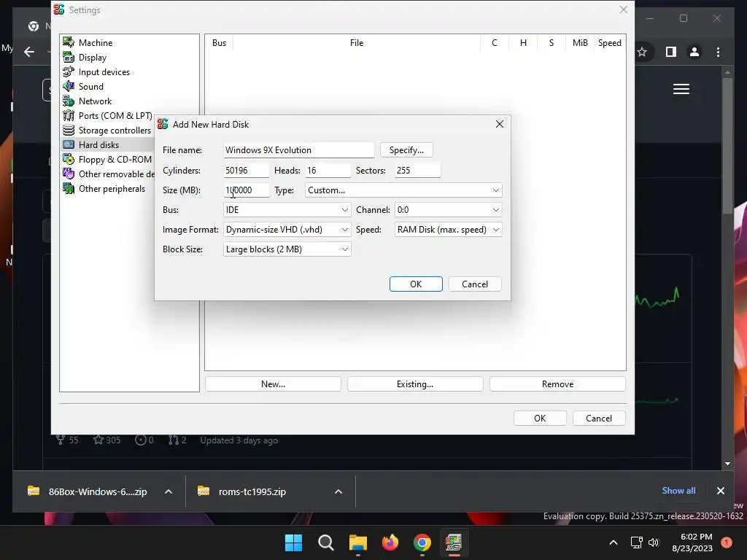The height and width of the screenshot is (560, 747).
Task: Click the Existing... hard disk button
Action: [x=415, y=384]
